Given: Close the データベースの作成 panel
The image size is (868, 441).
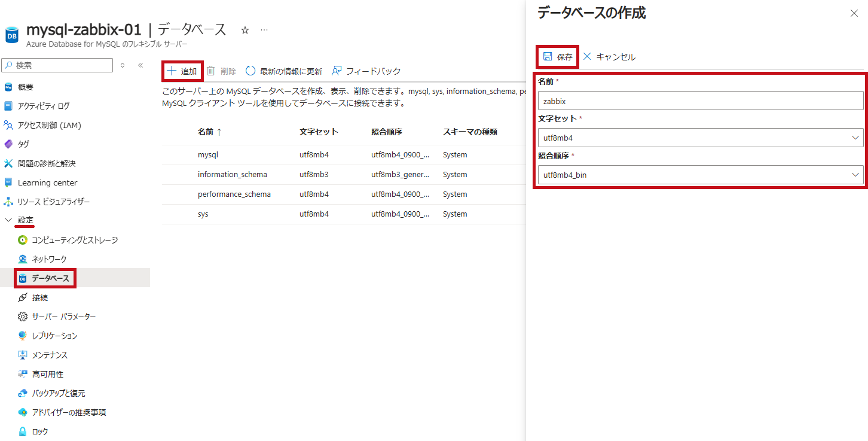Looking at the screenshot, I should (x=854, y=13).
